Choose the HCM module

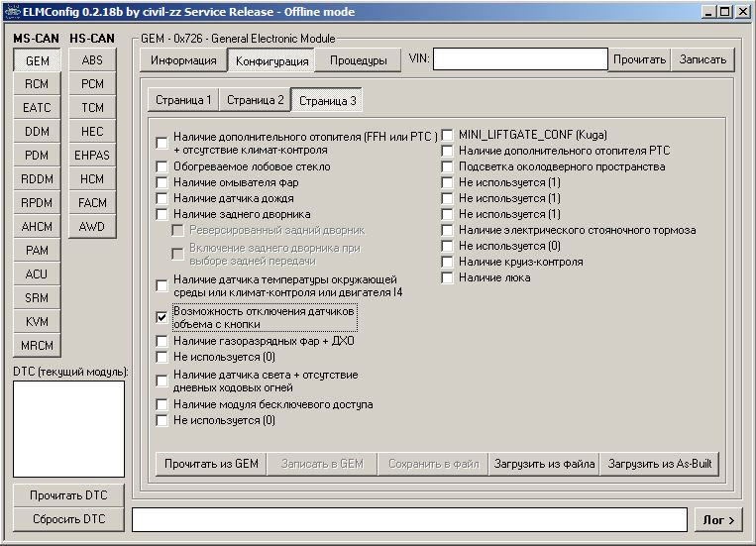click(x=92, y=179)
